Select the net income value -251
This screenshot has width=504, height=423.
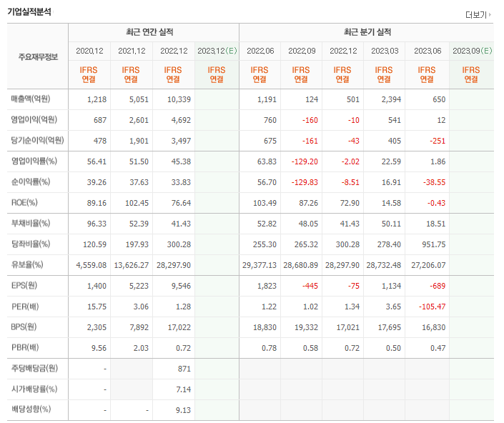coord(438,141)
